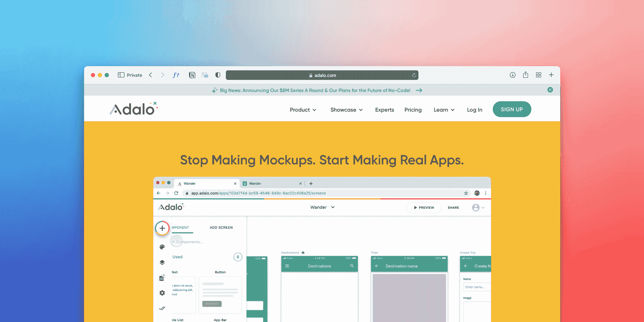Click the Adalo logo in the navbar
644x322 pixels.
134,109
